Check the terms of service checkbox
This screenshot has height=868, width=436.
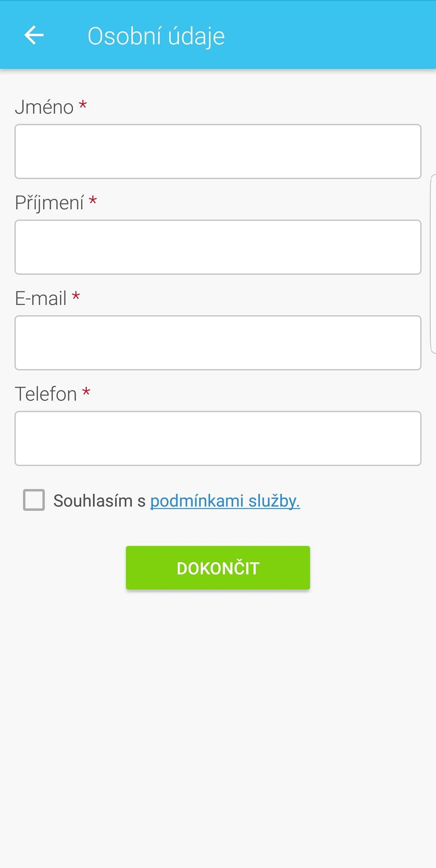34,500
